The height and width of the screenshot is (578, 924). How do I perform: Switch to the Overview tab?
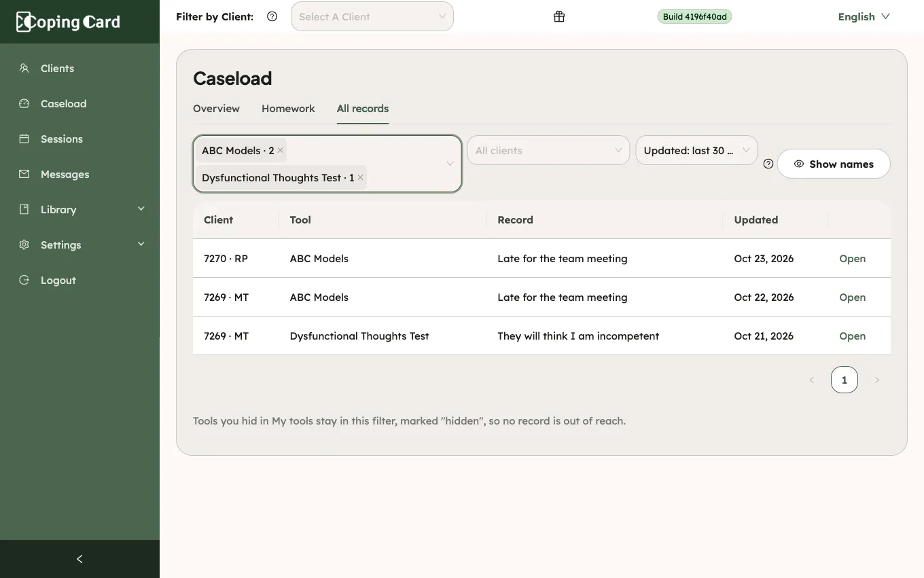click(216, 109)
